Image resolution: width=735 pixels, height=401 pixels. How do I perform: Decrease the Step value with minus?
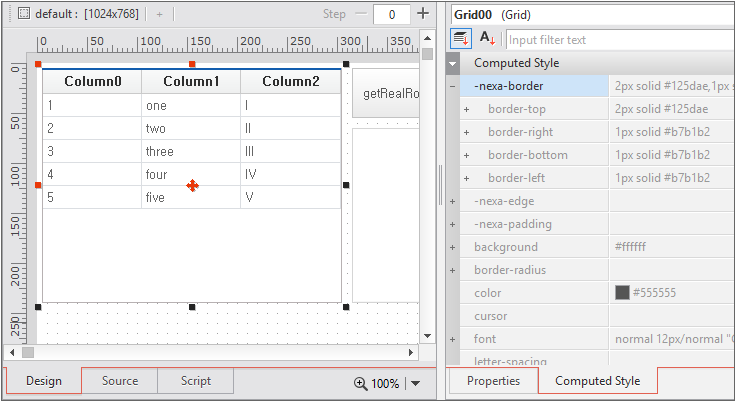coord(361,14)
